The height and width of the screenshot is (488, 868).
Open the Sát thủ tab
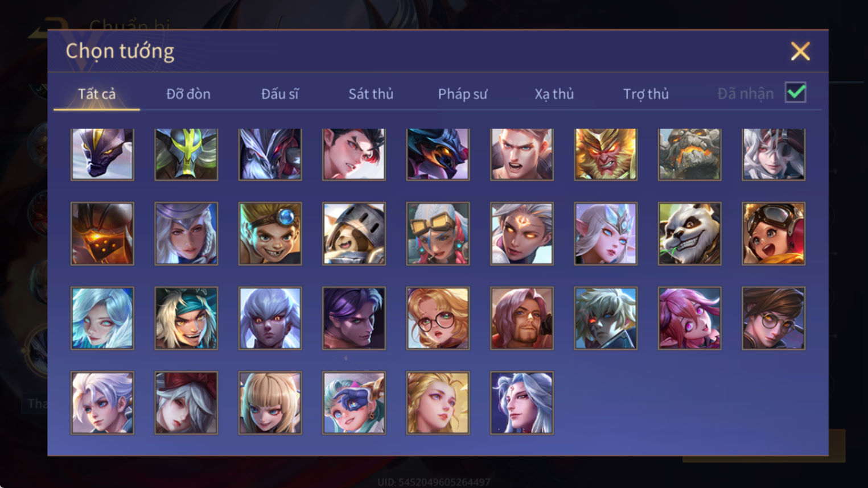click(x=371, y=94)
